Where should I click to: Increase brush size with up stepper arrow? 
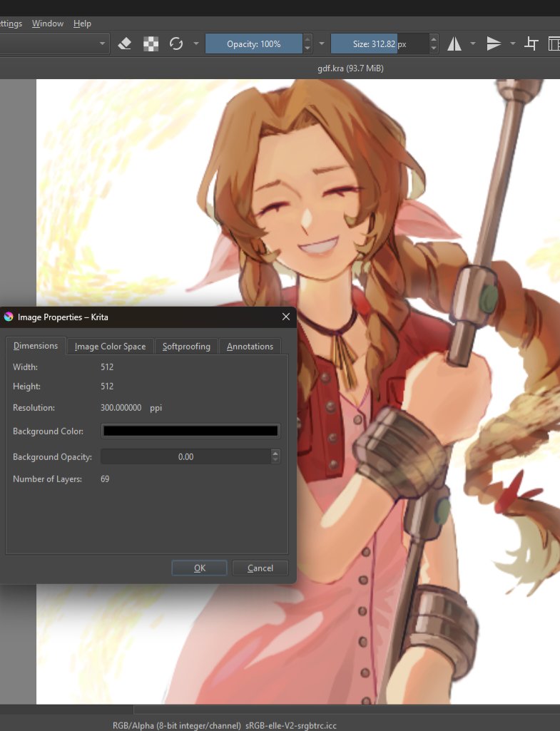pos(434,39)
